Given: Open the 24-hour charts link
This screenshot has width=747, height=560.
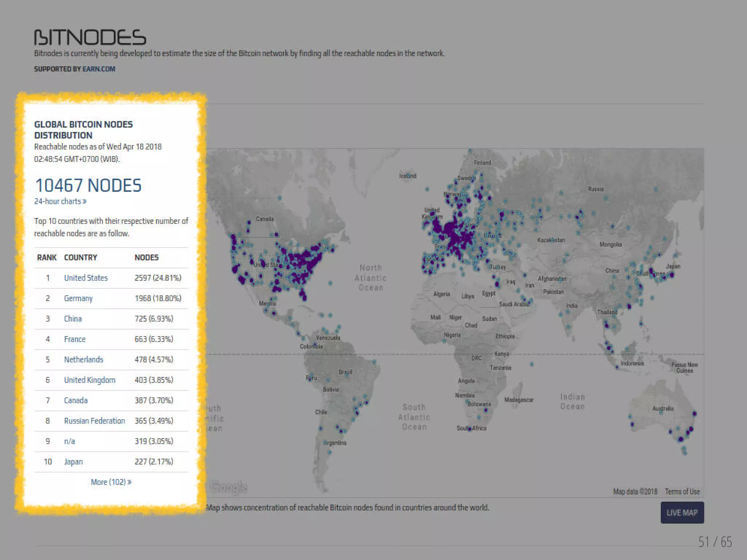Looking at the screenshot, I should pyautogui.click(x=60, y=201).
